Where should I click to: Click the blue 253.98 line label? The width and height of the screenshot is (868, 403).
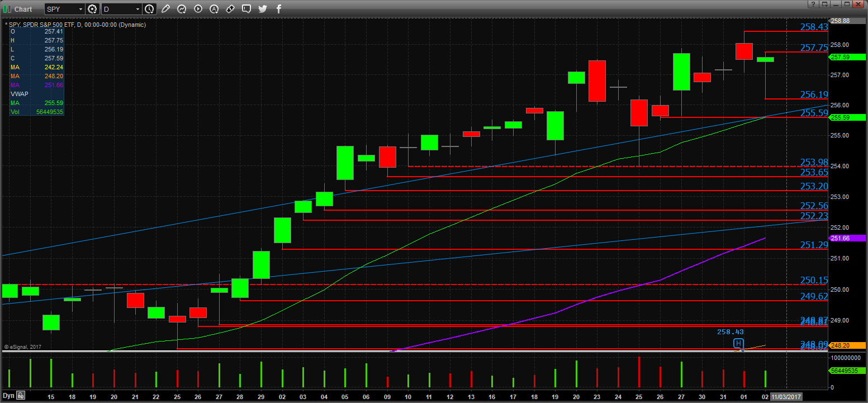[814, 162]
